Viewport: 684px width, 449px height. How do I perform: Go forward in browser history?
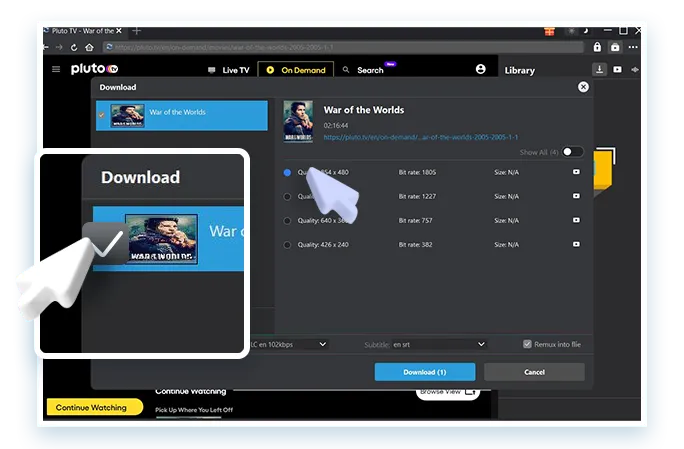(x=59, y=47)
